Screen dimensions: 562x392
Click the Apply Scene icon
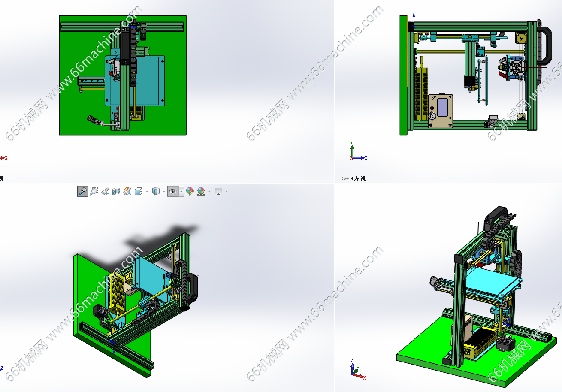pyautogui.click(x=201, y=191)
